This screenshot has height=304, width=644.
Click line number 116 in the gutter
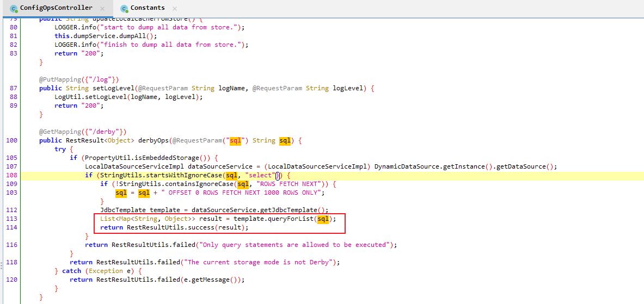(11, 245)
